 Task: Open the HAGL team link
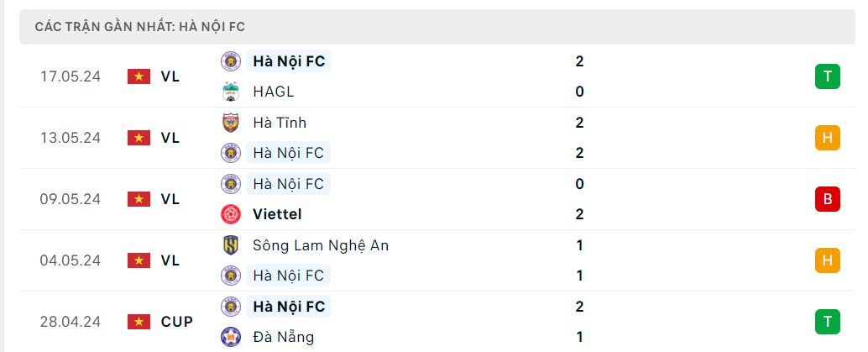click(x=273, y=92)
